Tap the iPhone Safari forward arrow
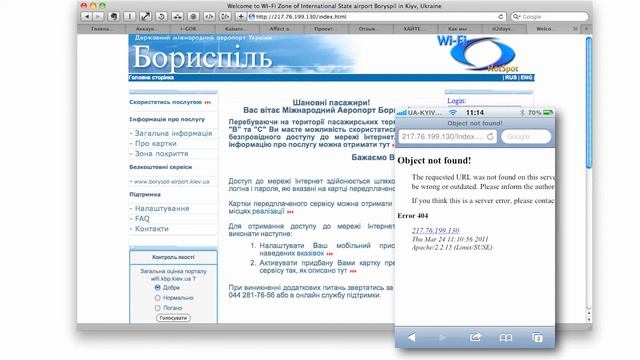The width and height of the screenshot is (640, 360). point(442,338)
